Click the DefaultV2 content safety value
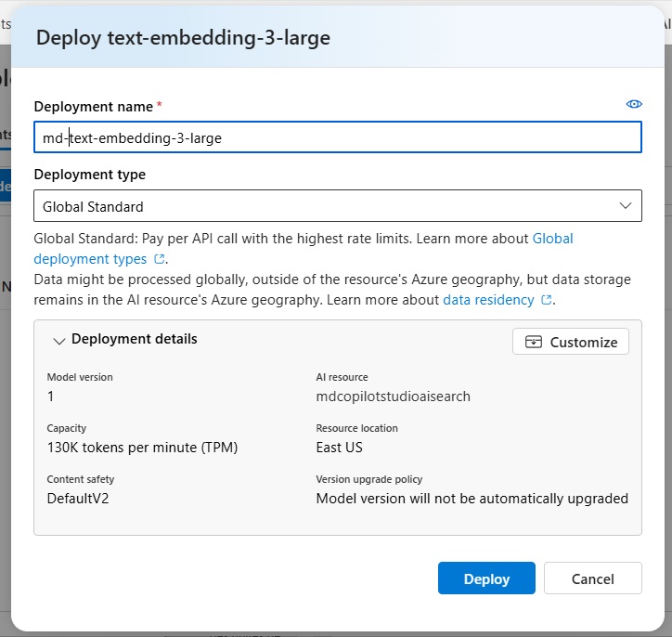Image resolution: width=672 pixels, height=637 pixels. tap(78, 499)
